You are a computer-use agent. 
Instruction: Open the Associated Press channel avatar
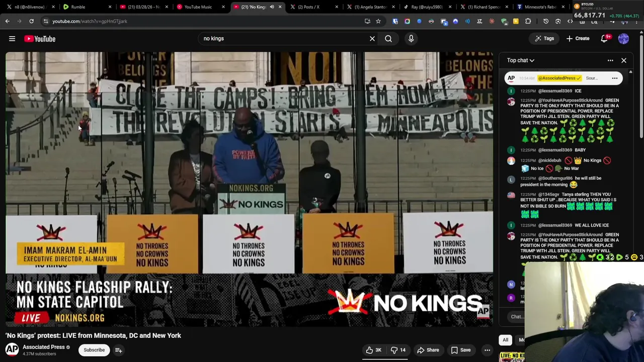click(x=12, y=349)
